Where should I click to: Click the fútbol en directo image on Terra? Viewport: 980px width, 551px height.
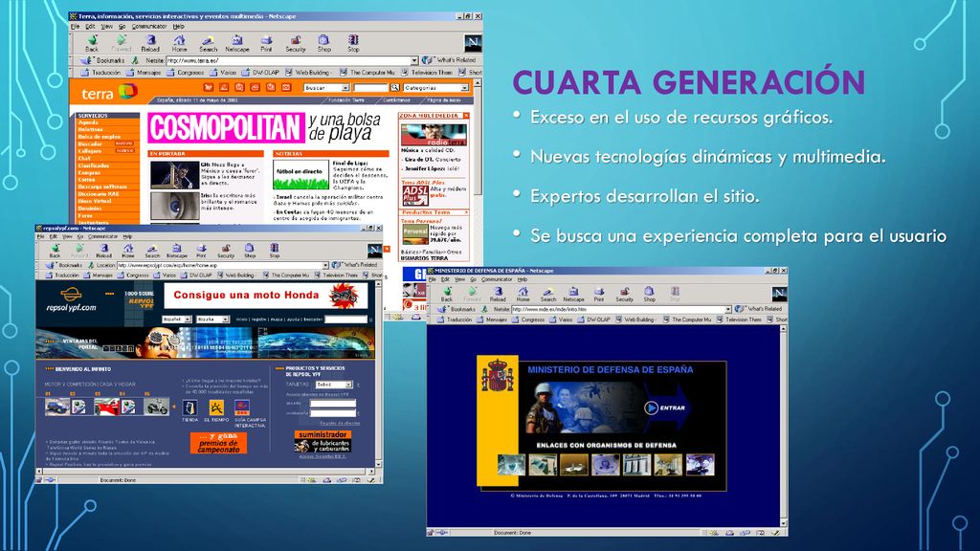[x=300, y=174]
